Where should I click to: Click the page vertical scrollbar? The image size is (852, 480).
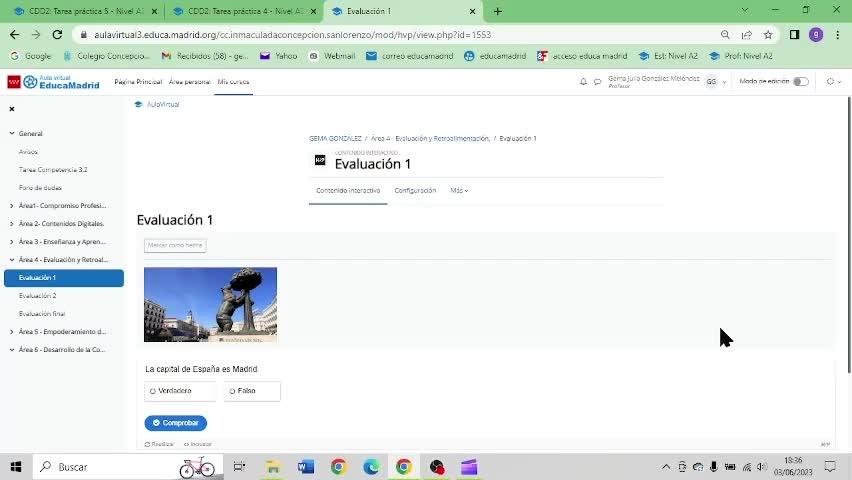tap(849, 235)
